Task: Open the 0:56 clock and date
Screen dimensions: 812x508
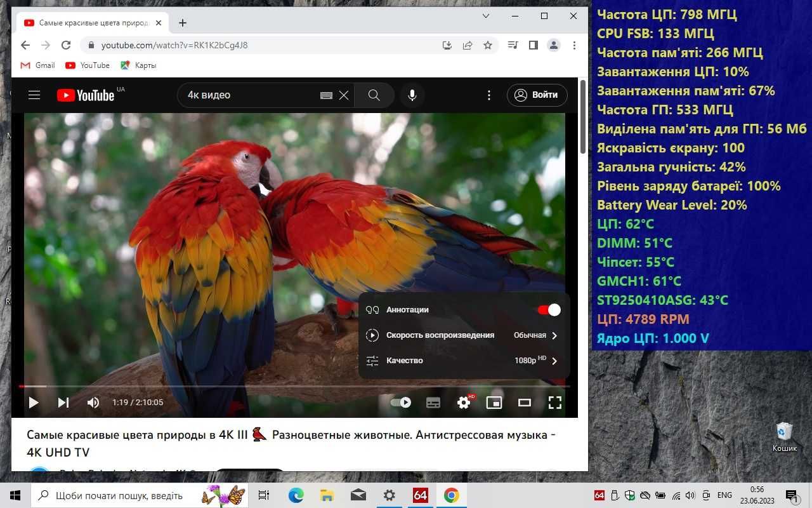Action: 757,495
